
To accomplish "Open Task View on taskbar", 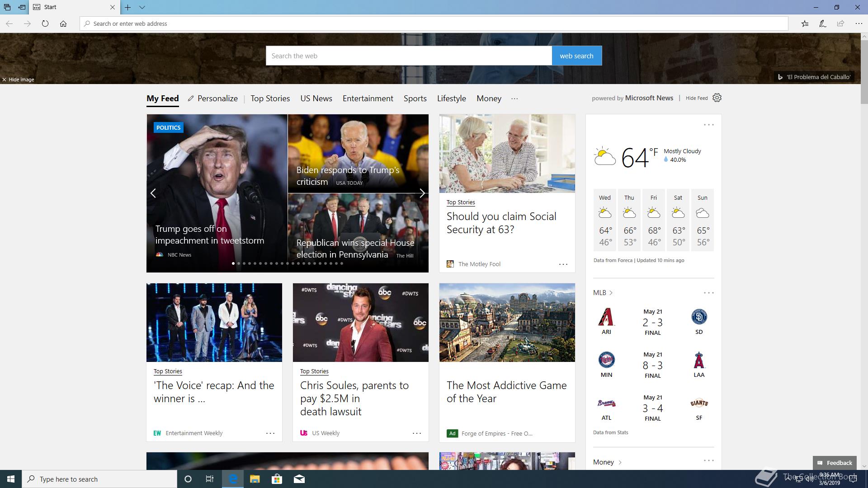I will [x=210, y=479].
